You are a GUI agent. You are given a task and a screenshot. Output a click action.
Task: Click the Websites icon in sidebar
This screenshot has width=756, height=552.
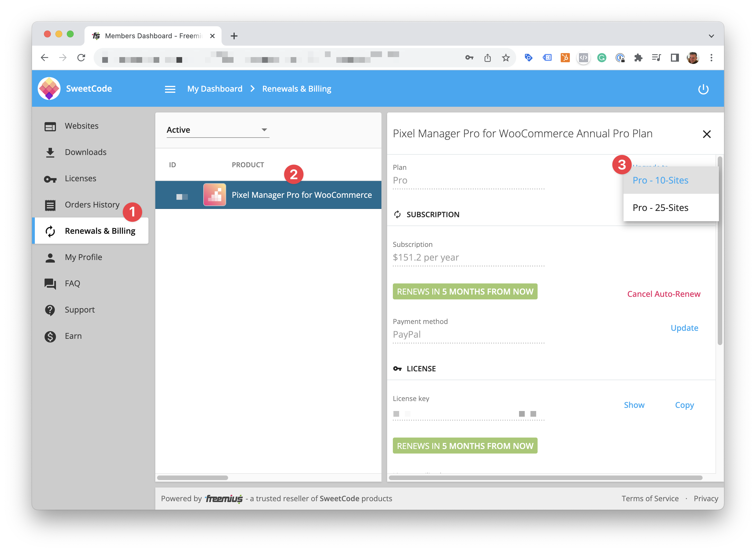coord(51,126)
